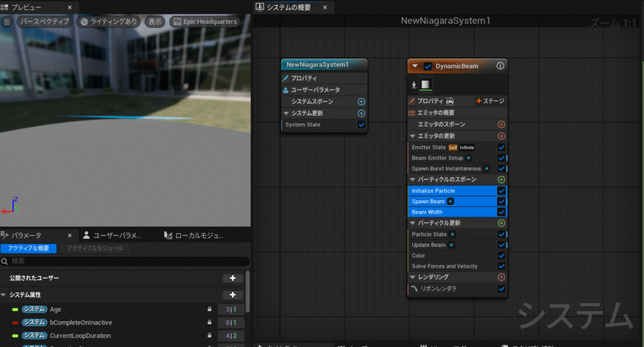Click the Update Beam dot icon
Screen dimensions: 644x347
(452, 245)
